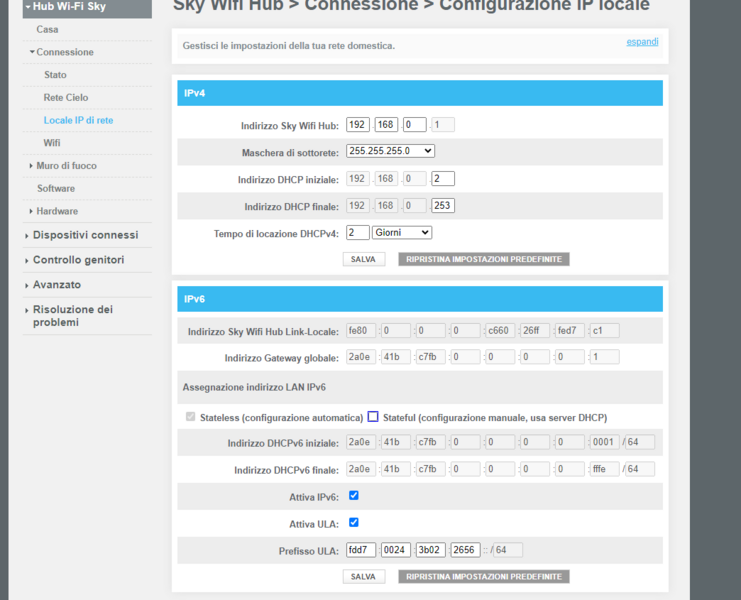Screen dimensions: 741x600
Task: Expand the Controllo genitori menu
Action: [78, 260]
